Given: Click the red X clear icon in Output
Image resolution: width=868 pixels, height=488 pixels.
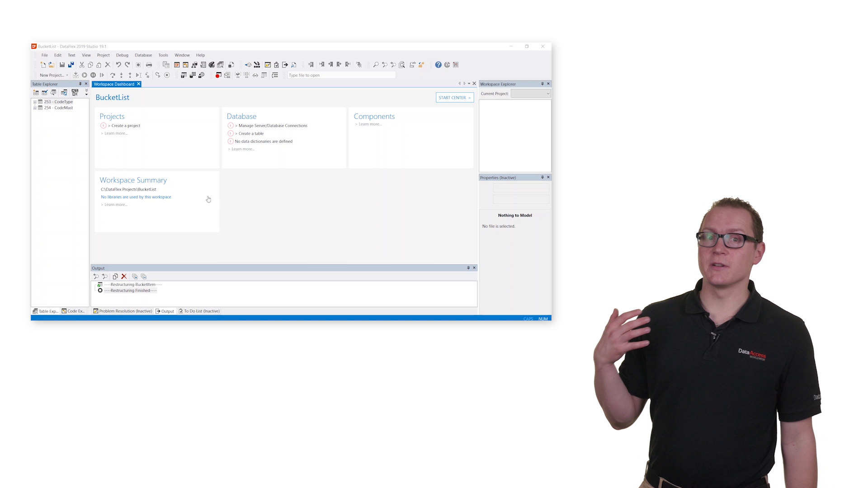Looking at the screenshot, I should [x=124, y=277].
